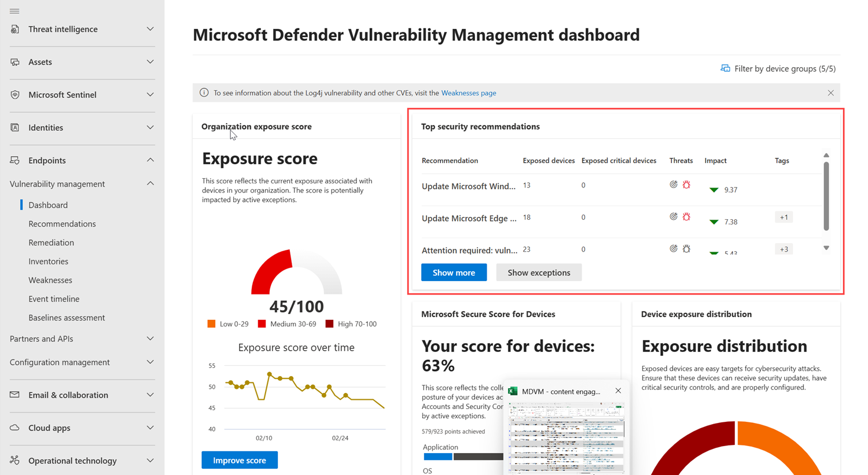Click the hamburger menu icon above the navigation

[14, 11]
